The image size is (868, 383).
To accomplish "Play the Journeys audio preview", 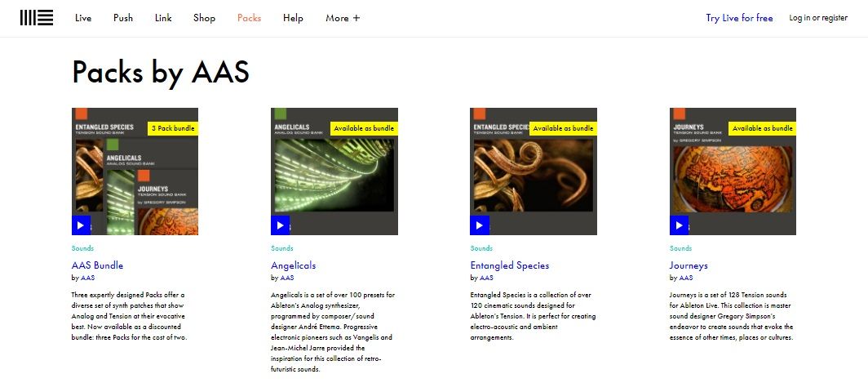I will tap(679, 225).
